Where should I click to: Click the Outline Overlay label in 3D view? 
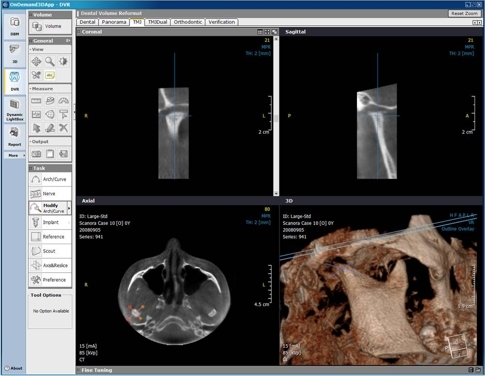(x=458, y=229)
